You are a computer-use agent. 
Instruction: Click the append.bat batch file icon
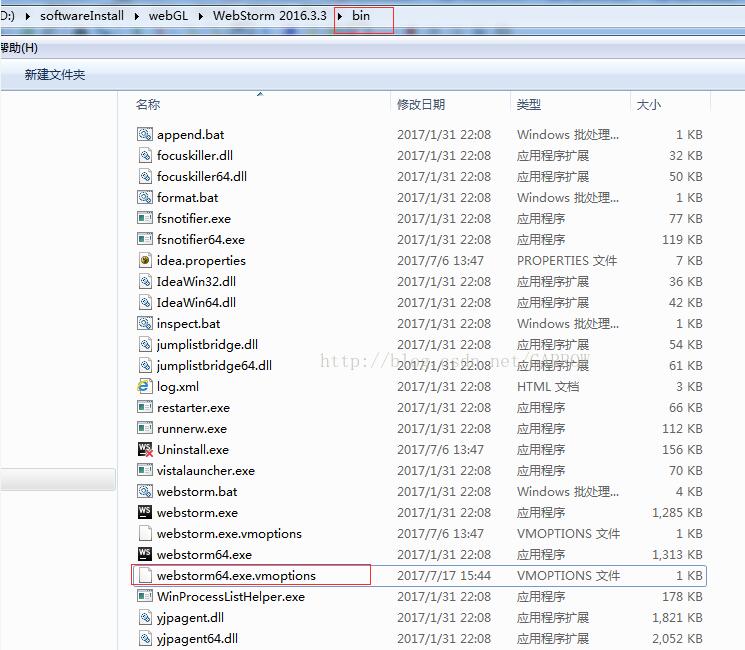pos(145,135)
